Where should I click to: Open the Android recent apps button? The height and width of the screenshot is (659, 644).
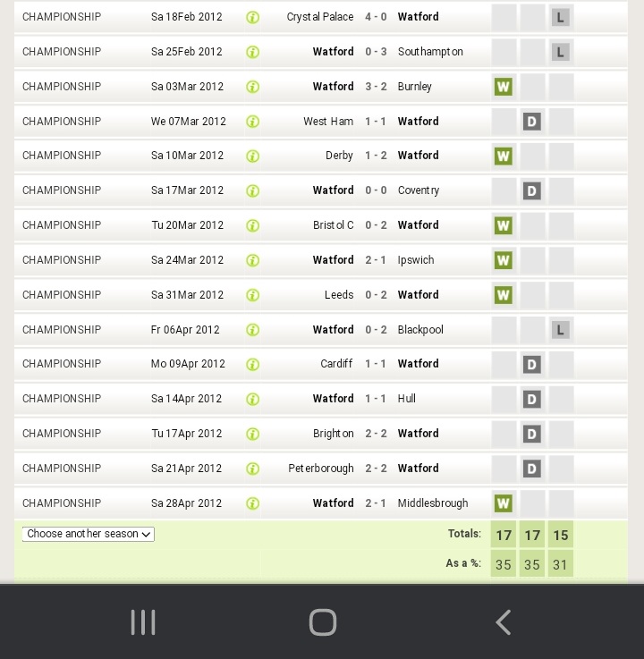click(x=143, y=622)
